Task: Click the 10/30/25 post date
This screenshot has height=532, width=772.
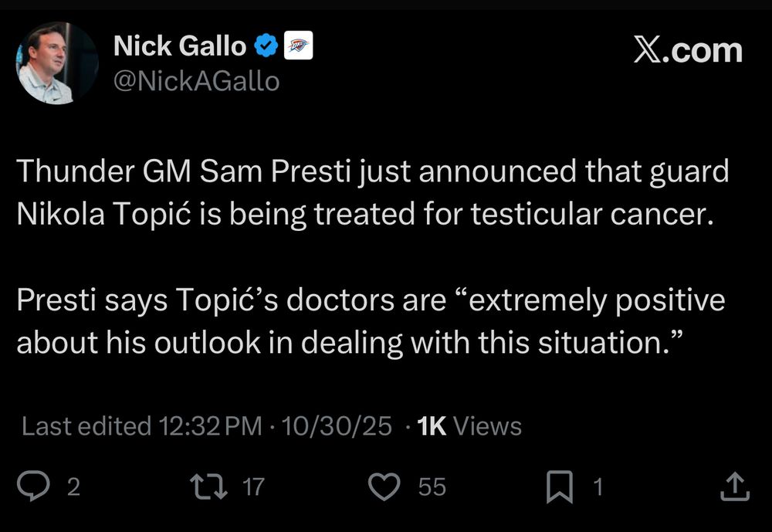Action: click(x=337, y=426)
